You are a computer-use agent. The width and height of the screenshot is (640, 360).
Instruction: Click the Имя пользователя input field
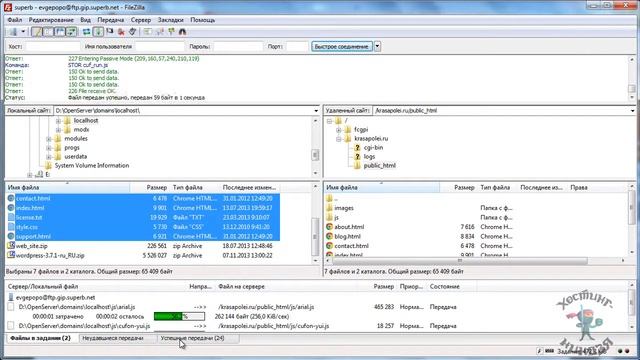pyautogui.click(x=160, y=47)
